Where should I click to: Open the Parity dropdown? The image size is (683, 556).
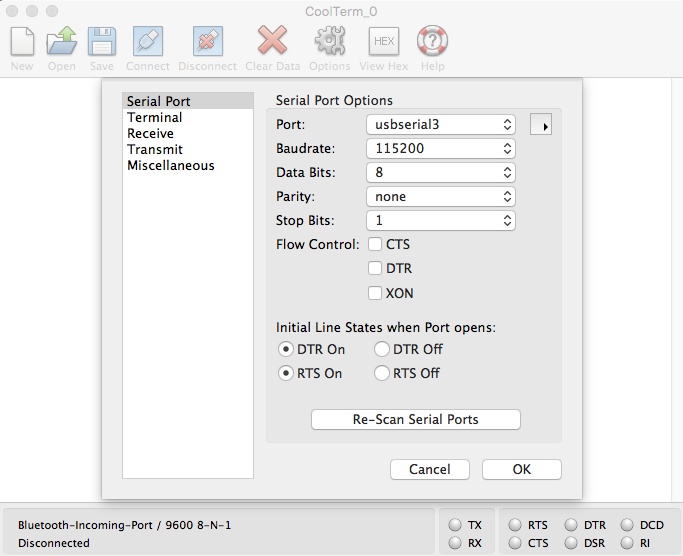click(x=440, y=197)
